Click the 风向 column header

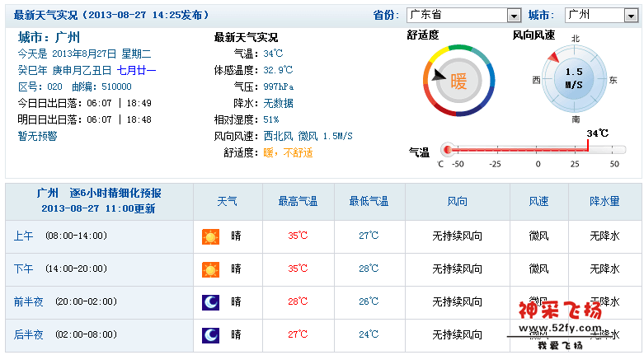(457, 202)
